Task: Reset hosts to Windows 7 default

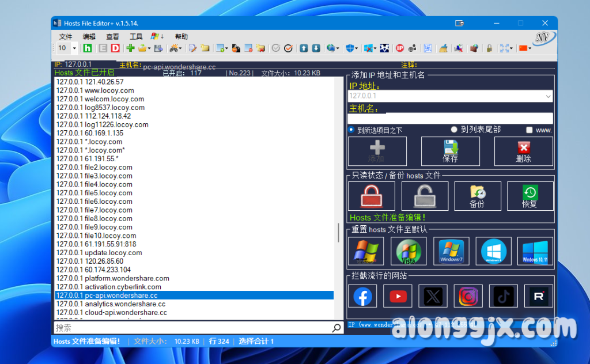Action: click(451, 251)
